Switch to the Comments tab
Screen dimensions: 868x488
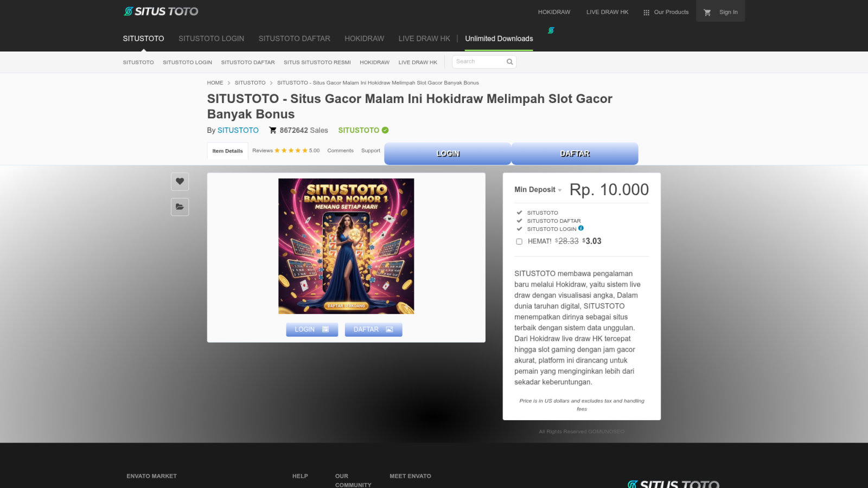click(340, 151)
